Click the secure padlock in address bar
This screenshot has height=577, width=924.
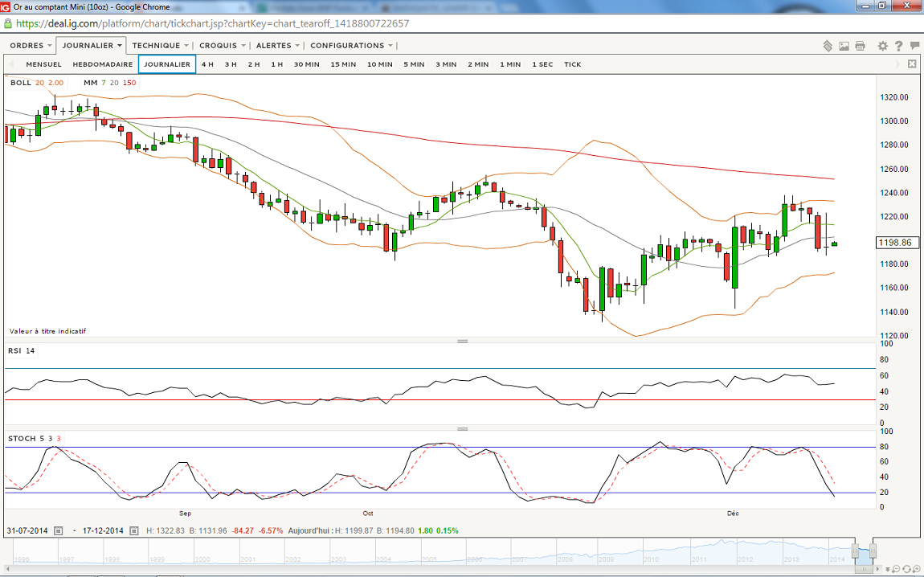8,23
